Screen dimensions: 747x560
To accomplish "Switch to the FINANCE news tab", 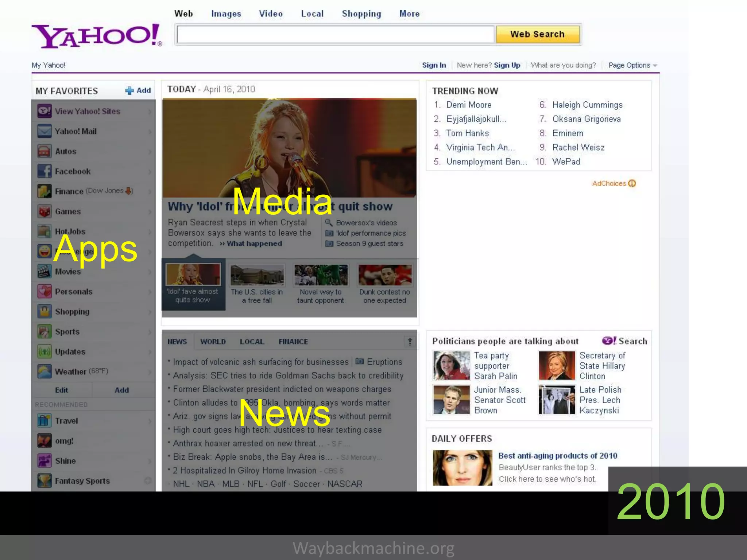I will [x=293, y=342].
